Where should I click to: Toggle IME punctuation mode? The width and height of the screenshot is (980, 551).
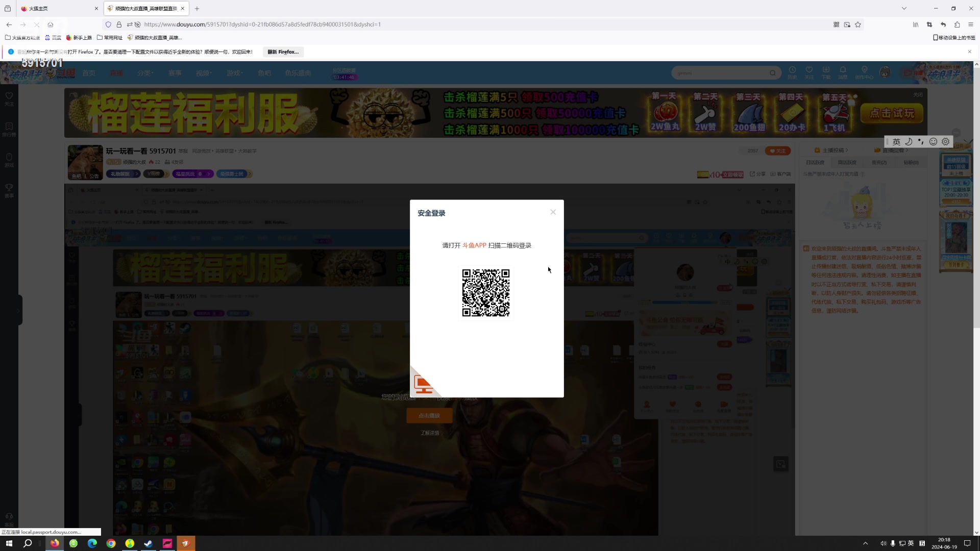[x=921, y=142]
